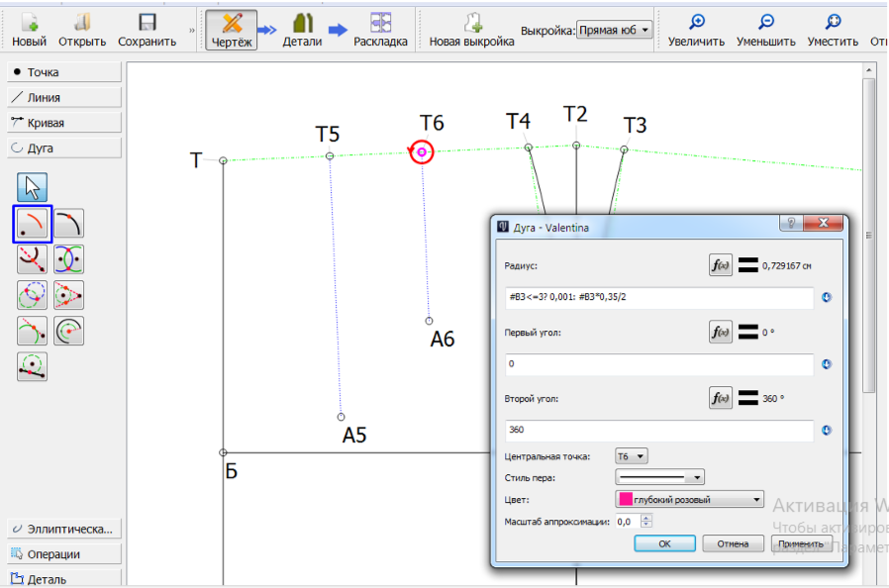Screen dimensions: 889x588
Task: Select the Arc tool with red curve
Action: coord(33,224)
